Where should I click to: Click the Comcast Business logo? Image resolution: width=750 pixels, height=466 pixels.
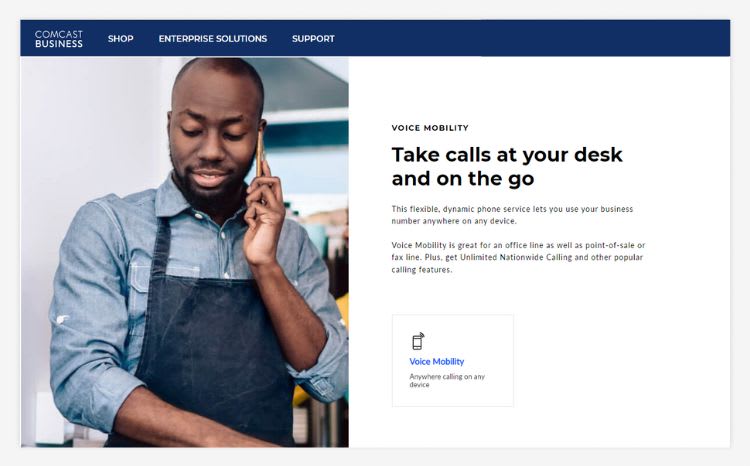[58, 39]
